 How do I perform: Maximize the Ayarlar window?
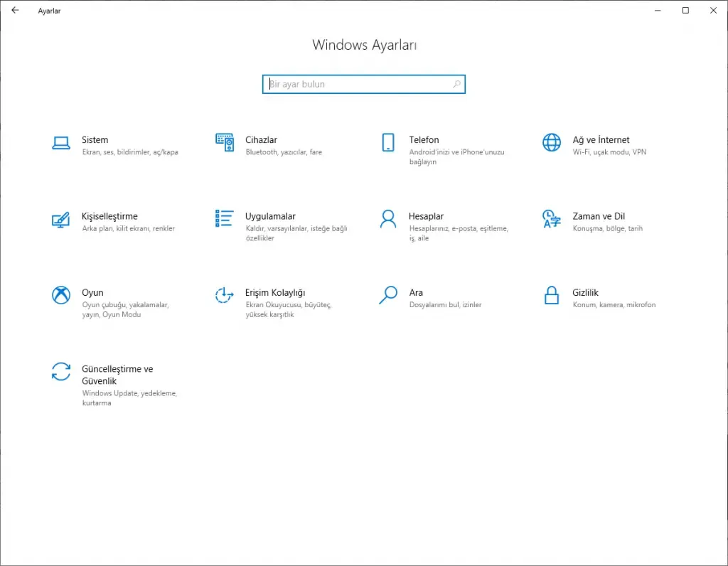coord(685,11)
